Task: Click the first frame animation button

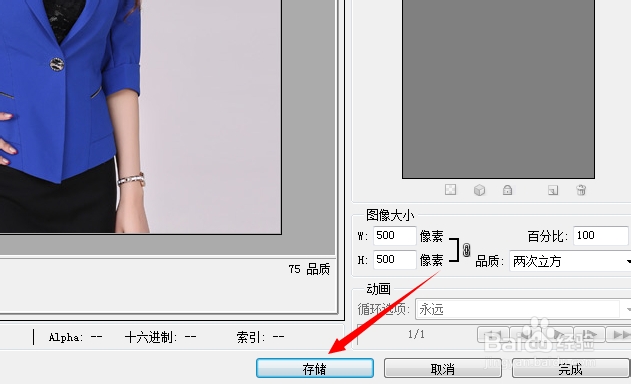Action: pyautogui.click(x=493, y=334)
